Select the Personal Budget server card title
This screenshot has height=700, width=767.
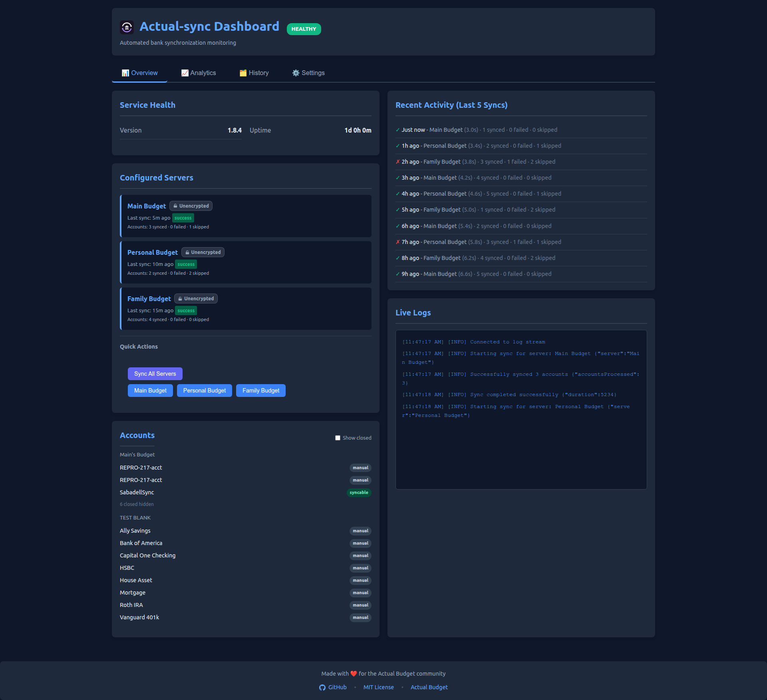[x=153, y=252]
